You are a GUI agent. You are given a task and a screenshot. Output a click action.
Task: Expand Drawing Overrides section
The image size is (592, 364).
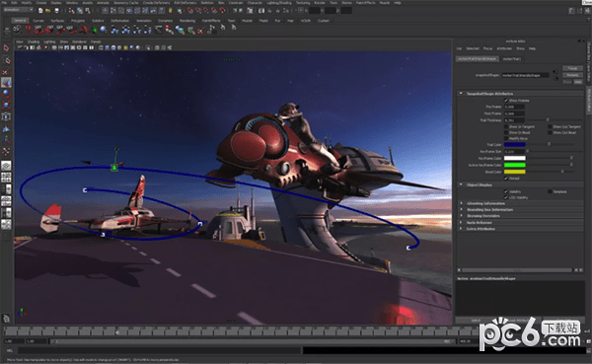[461, 216]
